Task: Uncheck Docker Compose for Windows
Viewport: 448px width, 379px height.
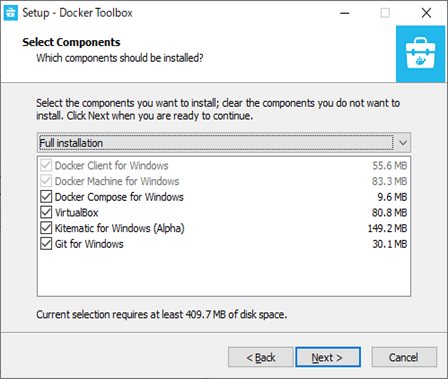Action: [x=46, y=197]
